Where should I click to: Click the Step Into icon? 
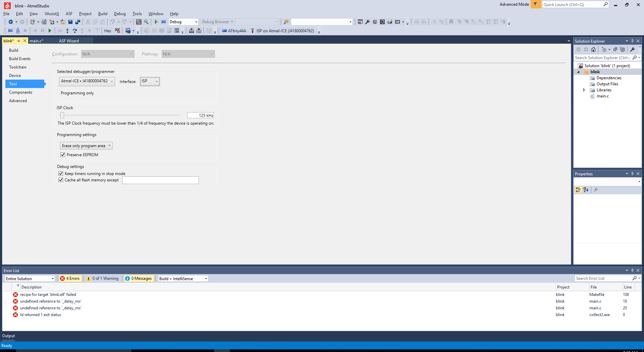[67, 31]
